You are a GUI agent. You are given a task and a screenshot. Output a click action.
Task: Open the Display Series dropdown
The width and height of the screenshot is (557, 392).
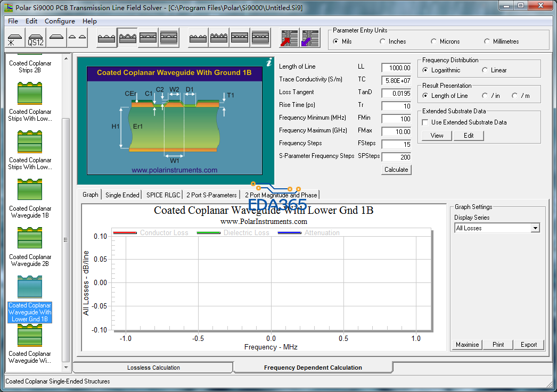pos(535,228)
